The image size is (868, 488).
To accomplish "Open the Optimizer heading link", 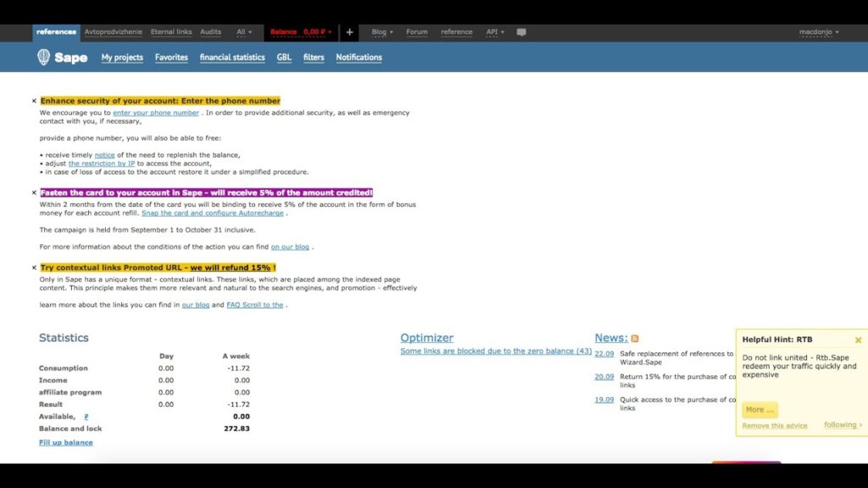I will pyautogui.click(x=427, y=337).
